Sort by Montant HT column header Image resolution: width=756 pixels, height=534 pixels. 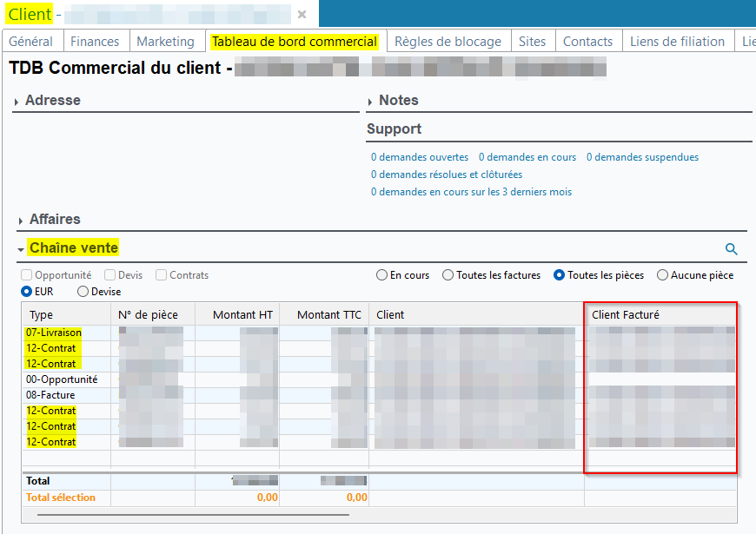tap(237, 315)
